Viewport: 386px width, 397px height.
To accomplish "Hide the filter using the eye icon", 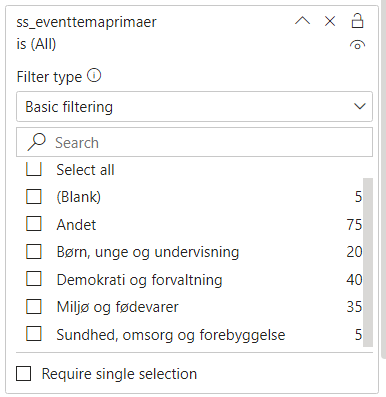I will [x=357, y=45].
